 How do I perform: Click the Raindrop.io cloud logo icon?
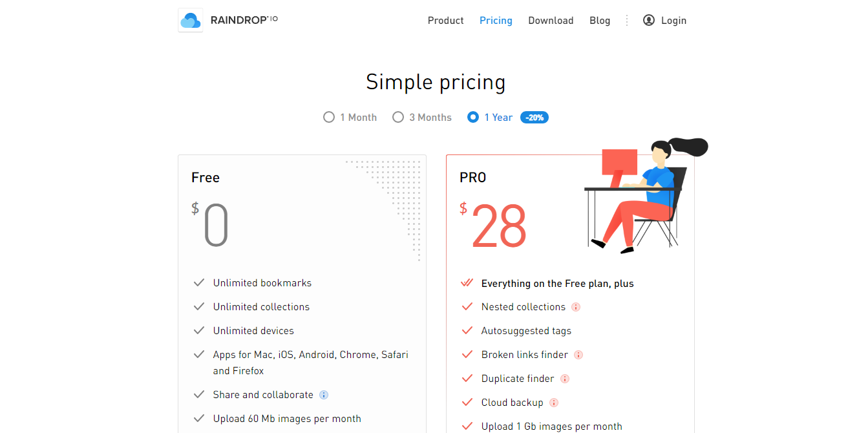point(191,21)
